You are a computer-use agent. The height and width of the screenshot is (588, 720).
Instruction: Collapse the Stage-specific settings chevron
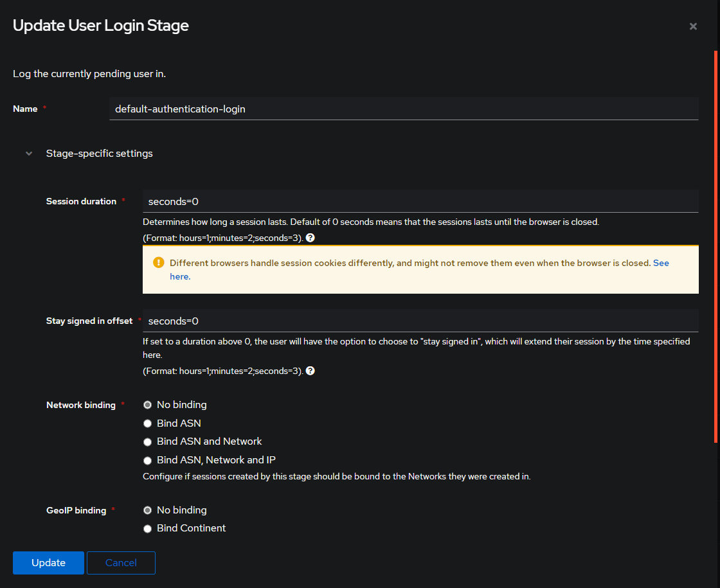pyautogui.click(x=29, y=154)
